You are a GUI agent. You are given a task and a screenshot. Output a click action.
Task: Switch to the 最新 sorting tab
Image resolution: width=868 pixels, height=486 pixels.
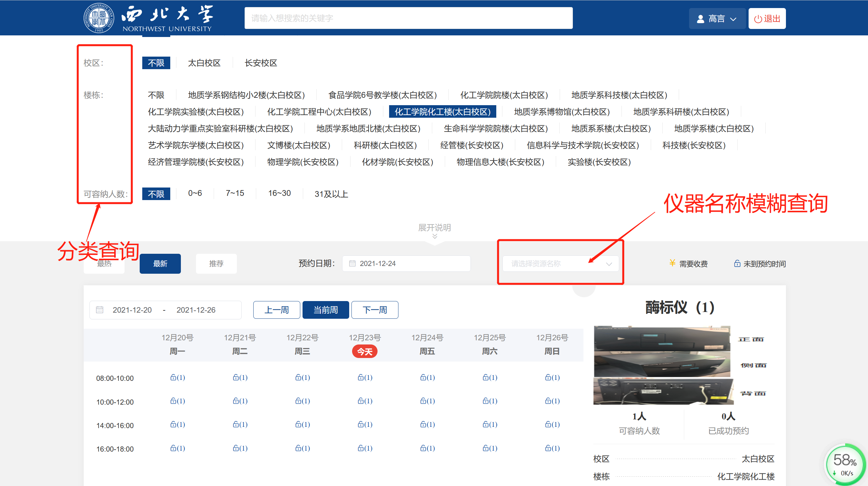pyautogui.click(x=160, y=264)
